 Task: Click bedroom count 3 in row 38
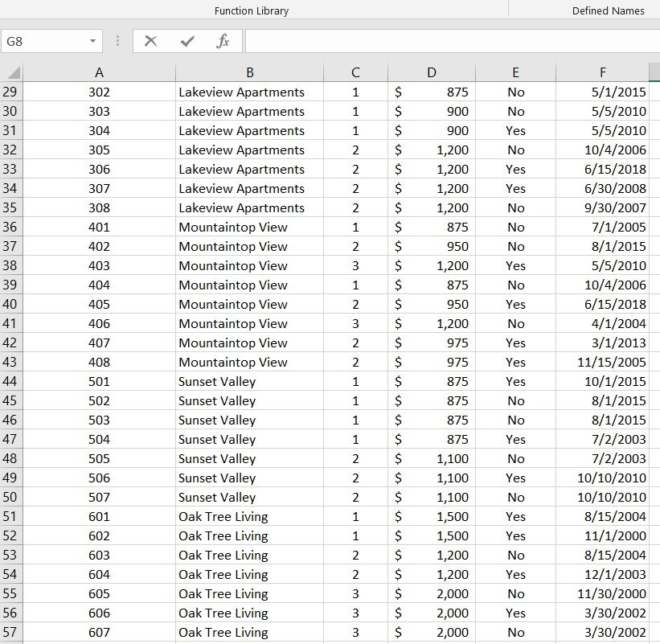tap(355, 265)
